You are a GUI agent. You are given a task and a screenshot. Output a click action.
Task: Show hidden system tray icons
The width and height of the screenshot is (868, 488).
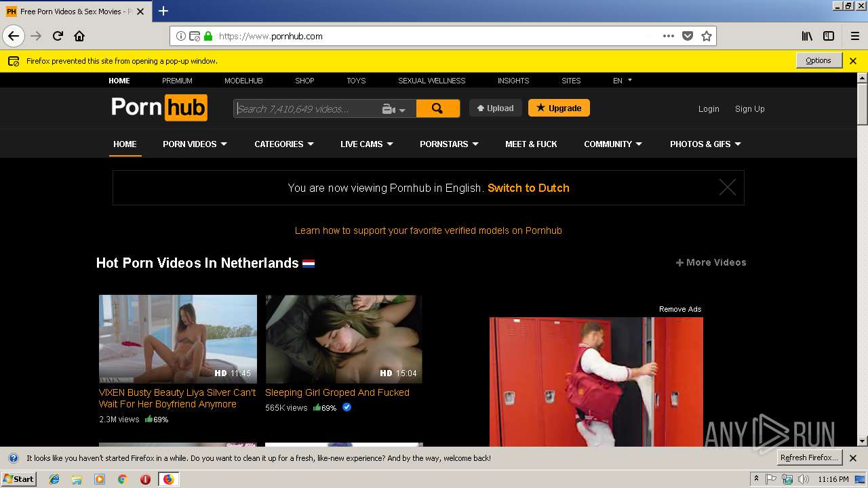(x=756, y=479)
